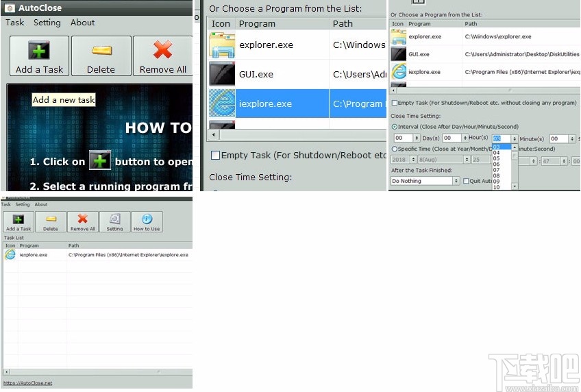Select highlighted iexplore.exe row in enlarged list
The height and width of the screenshot is (392, 581).
pyautogui.click(x=297, y=103)
